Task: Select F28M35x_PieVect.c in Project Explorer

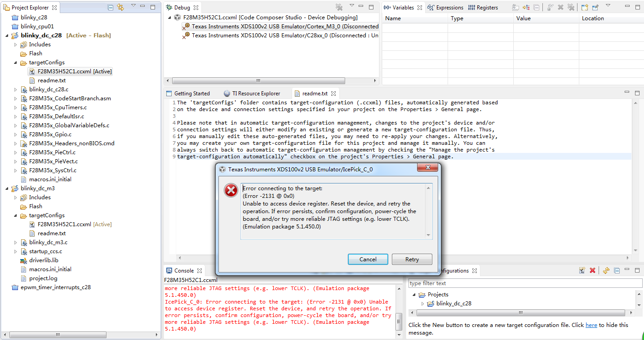Action: (x=53, y=161)
